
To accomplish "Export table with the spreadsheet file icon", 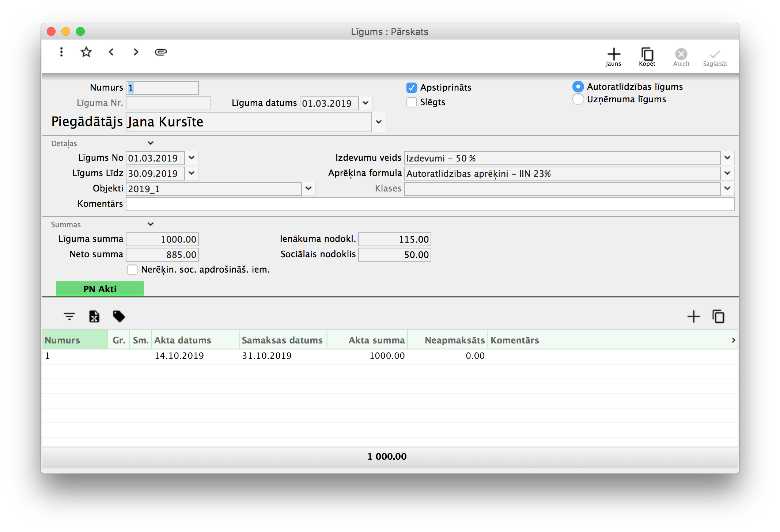I will tap(94, 316).
